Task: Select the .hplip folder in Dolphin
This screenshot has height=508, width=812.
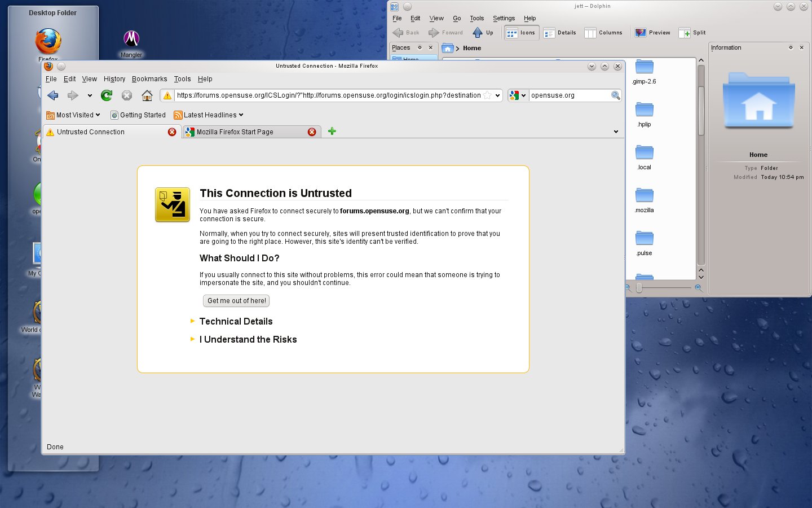Action: [x=644, y=115]
